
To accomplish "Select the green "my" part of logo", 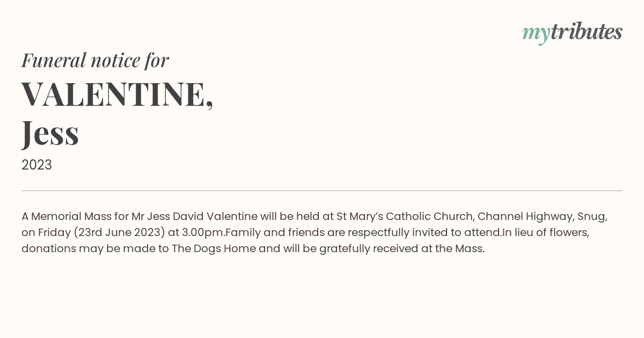I will pos(536,34).
